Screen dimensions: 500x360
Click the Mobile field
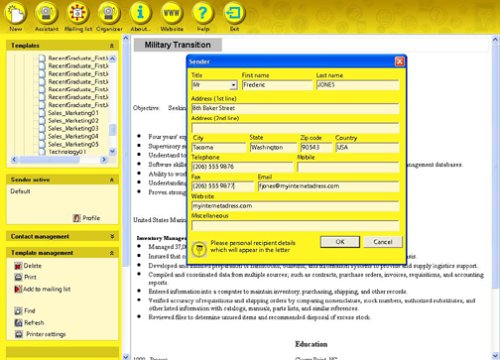(348, 167)
